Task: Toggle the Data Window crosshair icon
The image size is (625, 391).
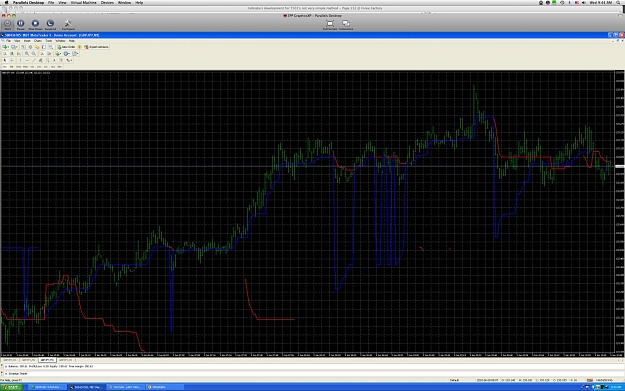Action: click(30, 47)
